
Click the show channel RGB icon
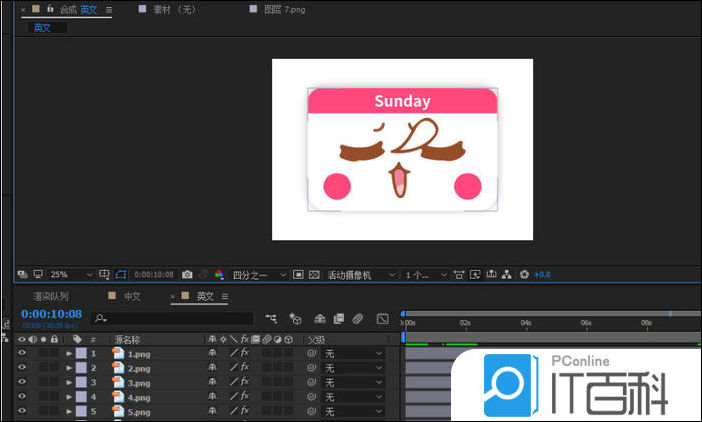click(x=219, y=274)
